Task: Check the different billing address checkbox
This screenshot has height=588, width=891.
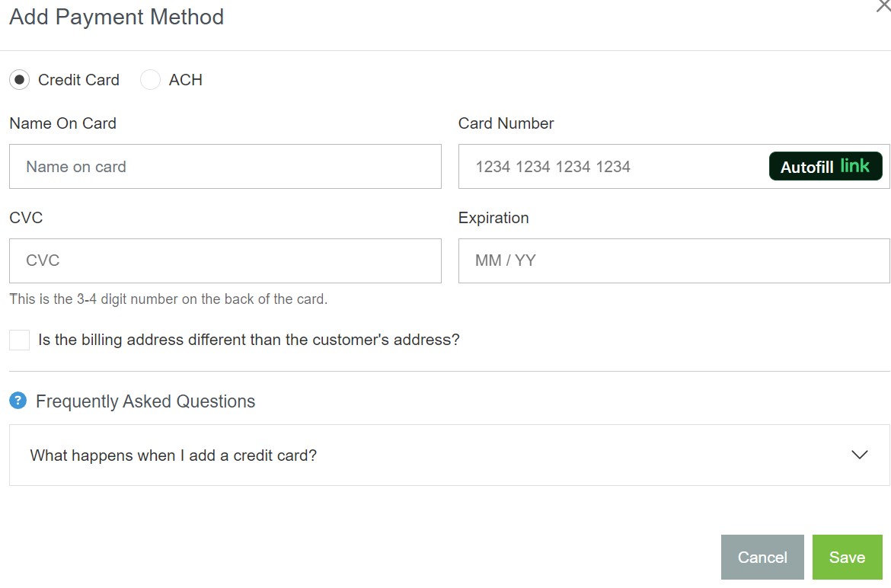Action: (20, 340)
